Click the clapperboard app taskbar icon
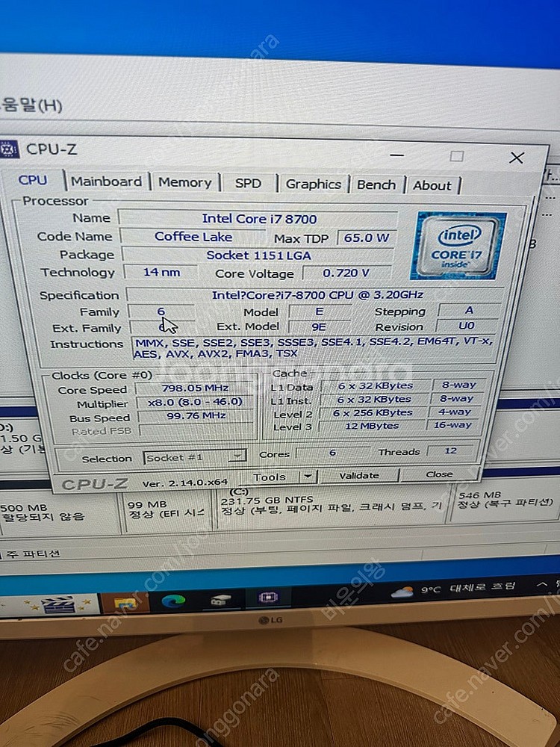The width and height of the screenshot is (560, 747). coord(57,605)
